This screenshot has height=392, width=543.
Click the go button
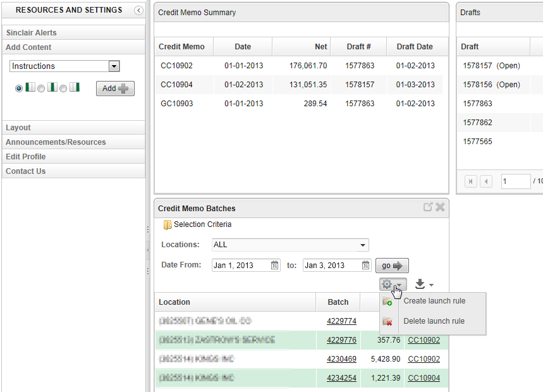(x=392, y=266)
